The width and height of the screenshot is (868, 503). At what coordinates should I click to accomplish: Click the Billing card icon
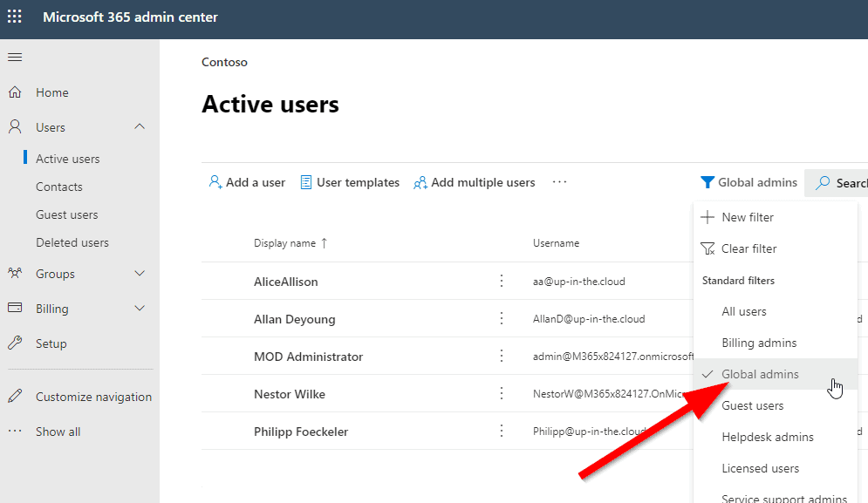tap(15, 308)
